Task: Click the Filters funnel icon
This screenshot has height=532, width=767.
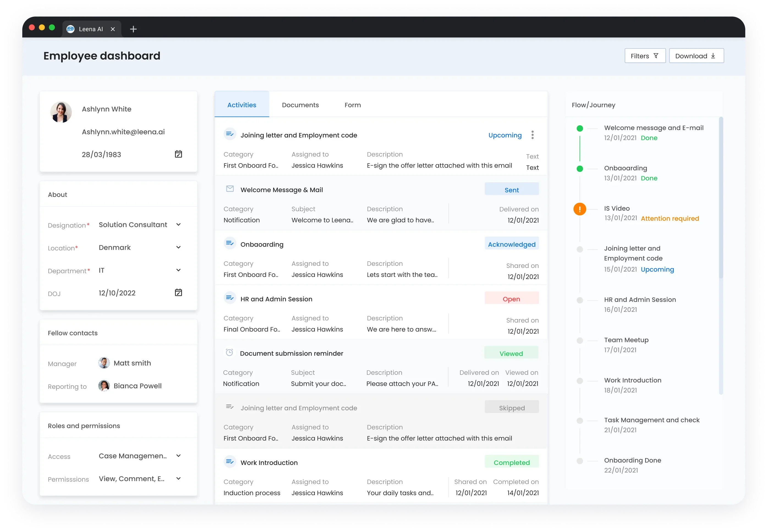Action: point(656,56)
